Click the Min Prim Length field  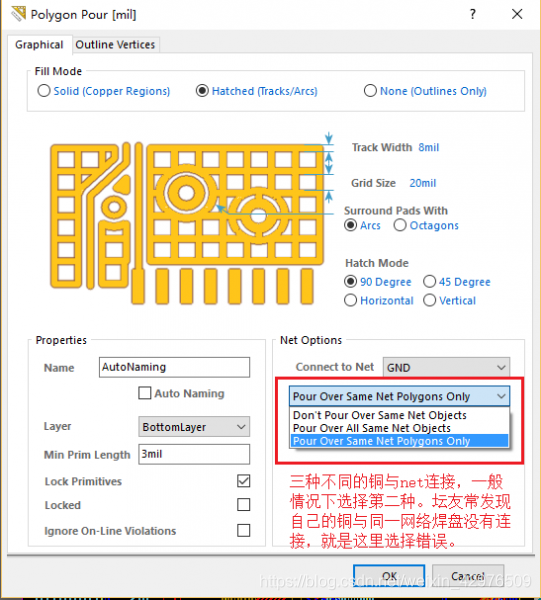click(x=194, y=454)
